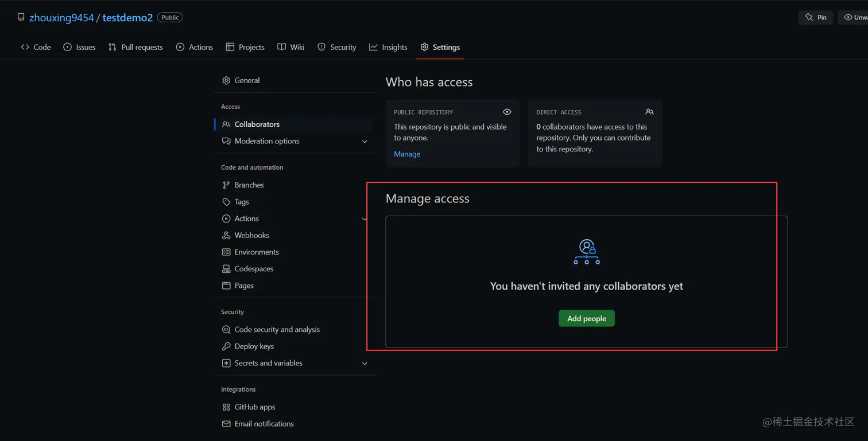Click the shield-search icon beside Code security
The height and width of the screenshot is (441, 868).
(226, 329)
